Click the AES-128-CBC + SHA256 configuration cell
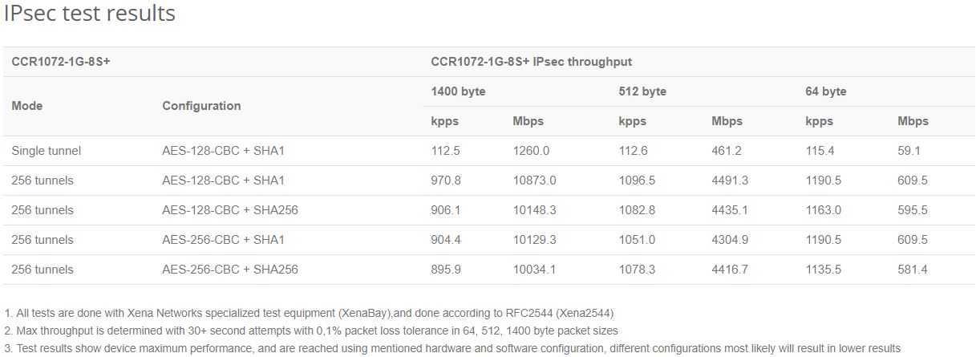980x357 pixels. (x=230, y=210)
